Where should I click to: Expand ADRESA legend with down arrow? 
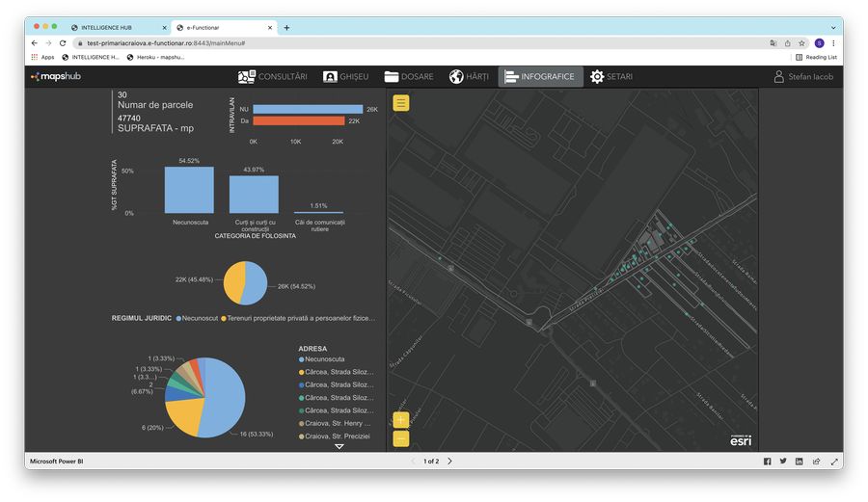339,446
